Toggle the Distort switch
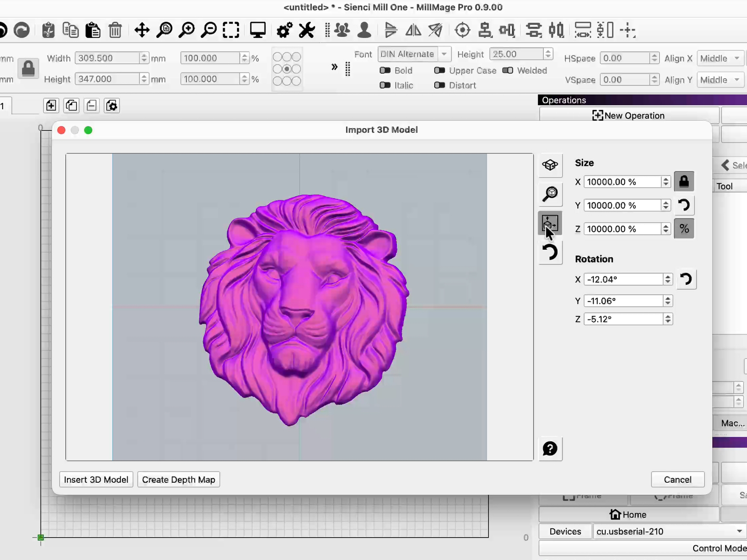747x560 pixels. click(x=439, y=85)
